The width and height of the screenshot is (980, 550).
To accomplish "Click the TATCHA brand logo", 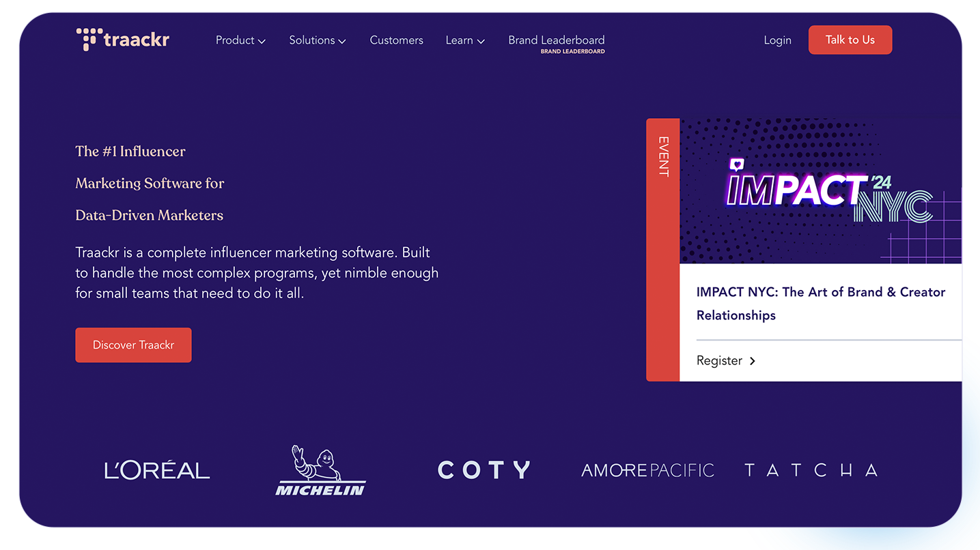I will point(811,470).
